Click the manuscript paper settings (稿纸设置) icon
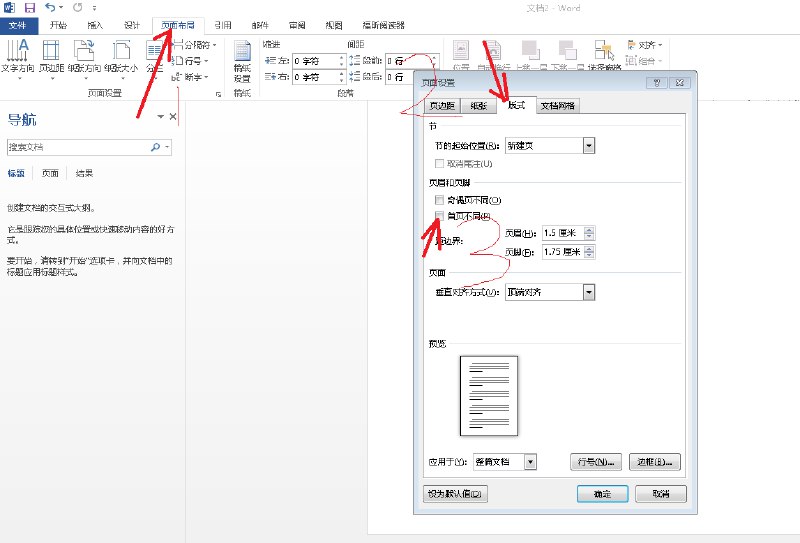This screenshot has height=543, width=800. click(242, 62)
